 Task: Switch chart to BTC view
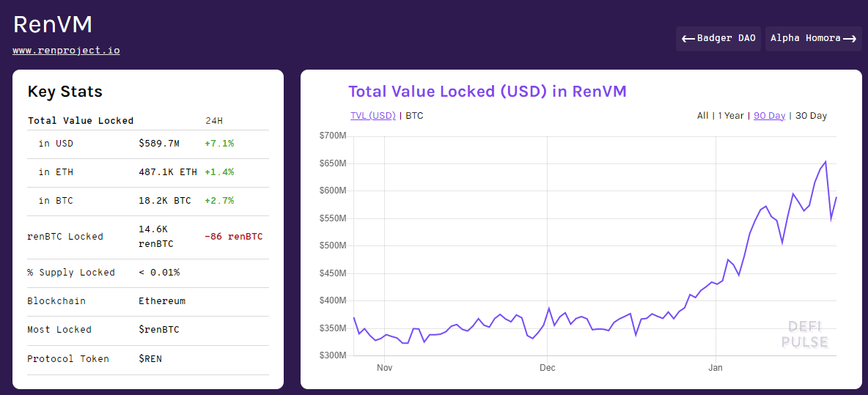tap(414, 115)
